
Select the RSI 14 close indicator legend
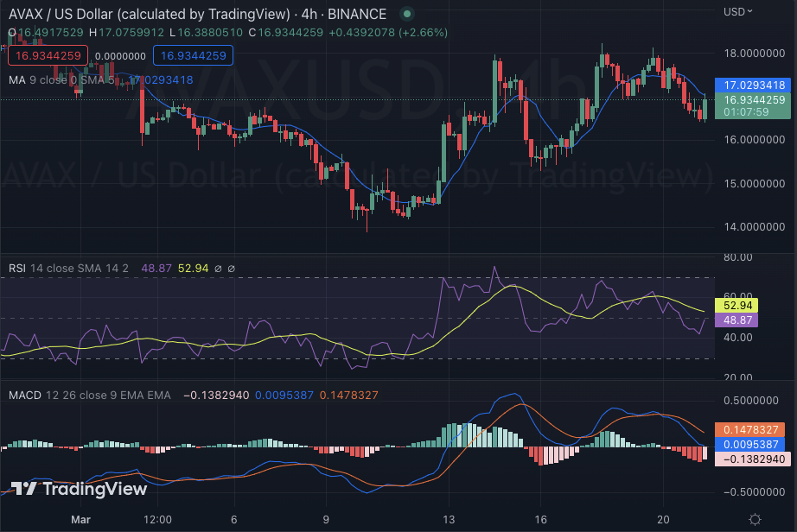[x=68, y=268]
